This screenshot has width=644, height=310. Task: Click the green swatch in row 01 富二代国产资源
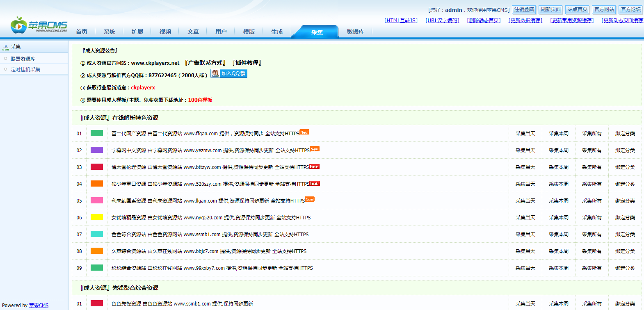tap(97, 133)
